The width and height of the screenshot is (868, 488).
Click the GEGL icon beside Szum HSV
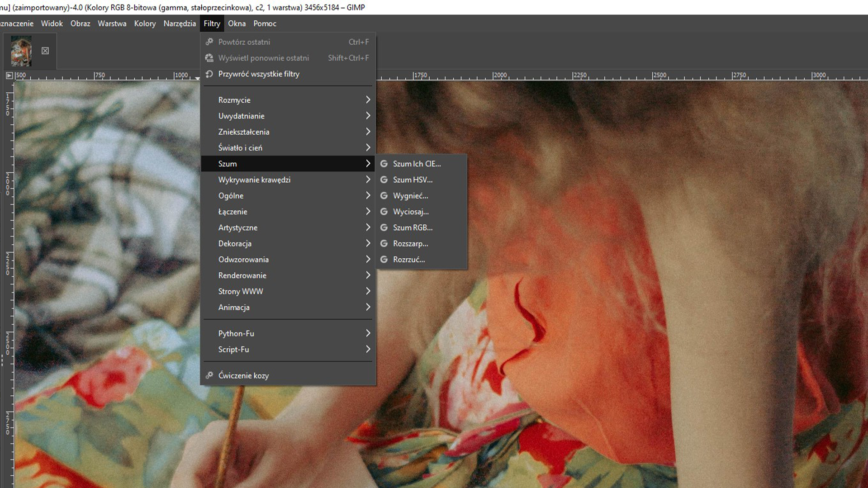point(384,180)
